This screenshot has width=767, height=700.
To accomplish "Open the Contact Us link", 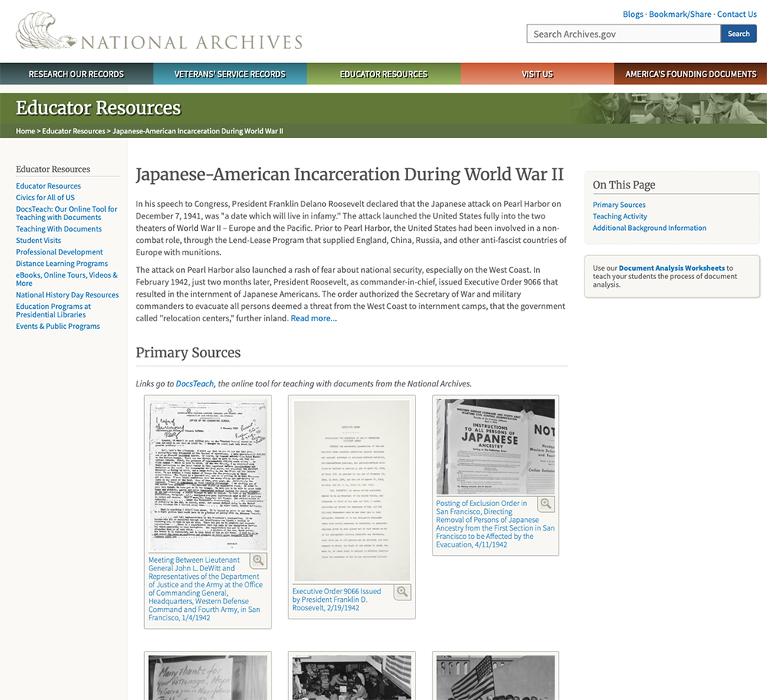I will click(x=736, y=14).
